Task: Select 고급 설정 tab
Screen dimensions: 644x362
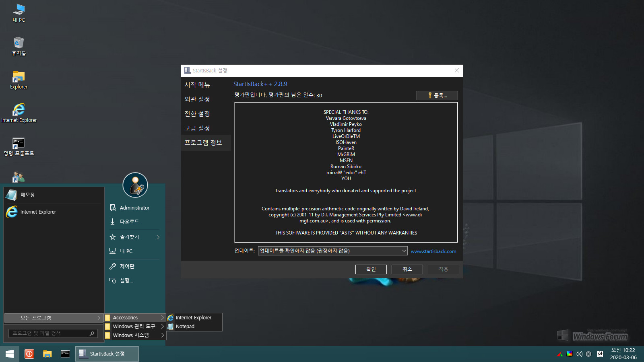Action: (206, 128)
